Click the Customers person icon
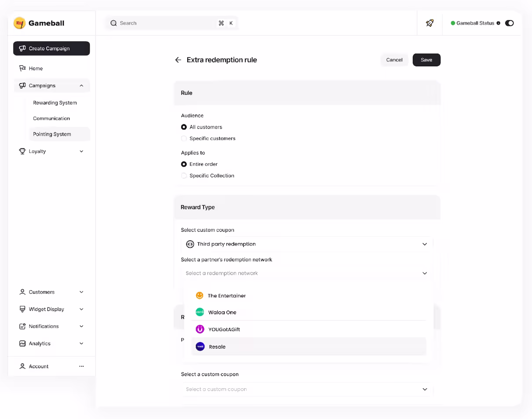The image size is (532, 419). [22, 292]
